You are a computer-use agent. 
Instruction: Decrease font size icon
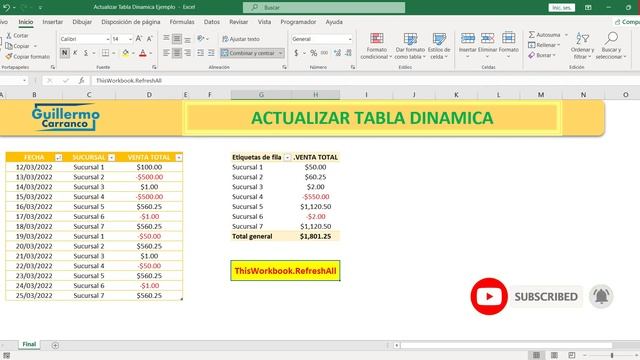pyautogui.click(x=149, y=39)
